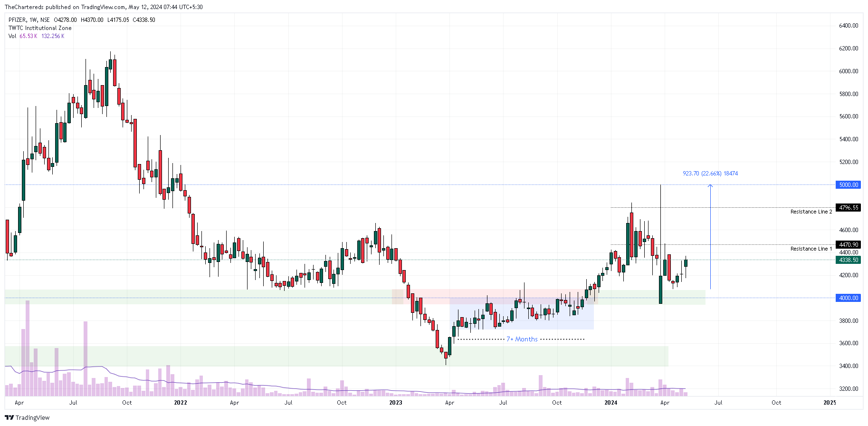Click the 6000.00 price axis label
Image resolution: width=868 pixels, height=426 pixels.
849,71
